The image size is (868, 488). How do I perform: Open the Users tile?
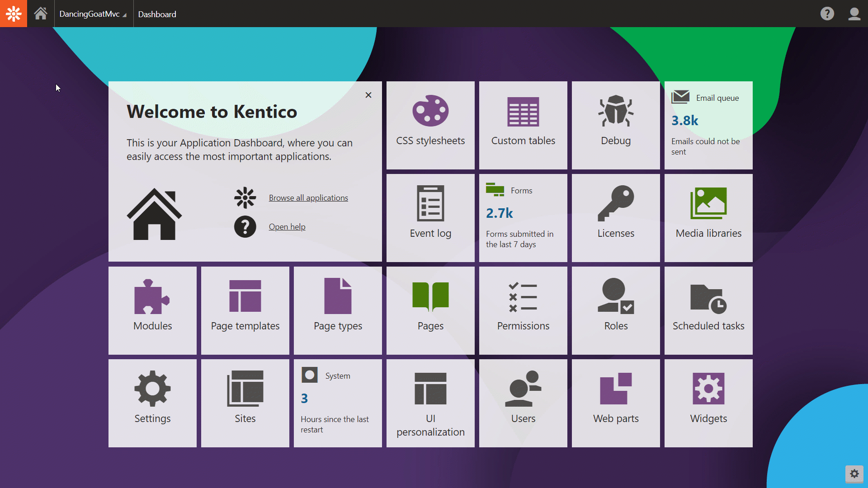(523, 403)
